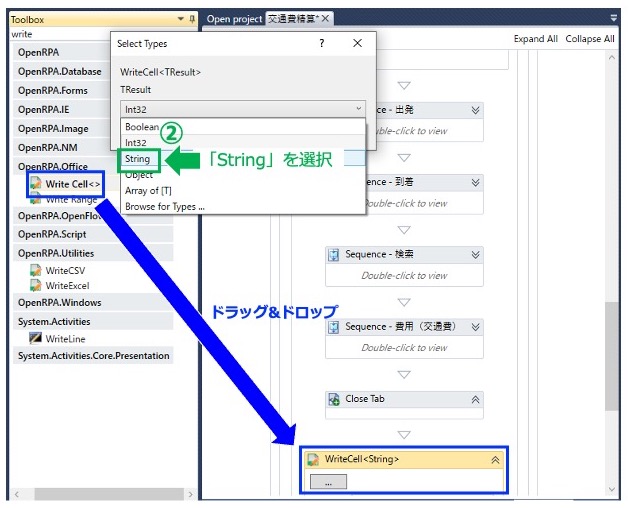Choose Browse for Types... from the list
Image resolution: width=629 pixels, height=508 pixels.
tap(165, 207)
